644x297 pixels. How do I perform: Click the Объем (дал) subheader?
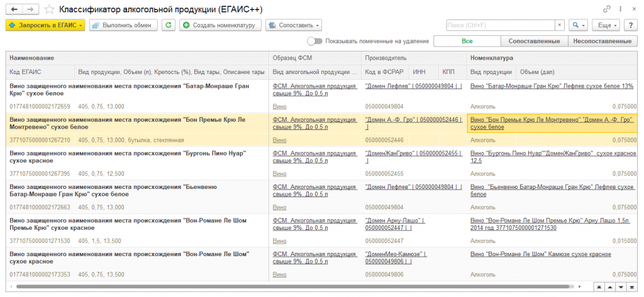tap(577, 72)
